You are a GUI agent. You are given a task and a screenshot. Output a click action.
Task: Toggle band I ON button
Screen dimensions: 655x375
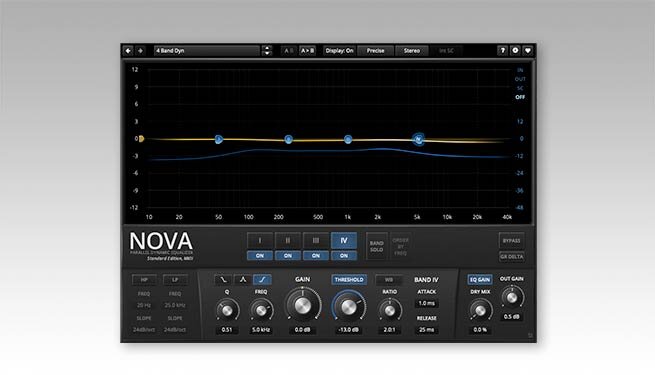pos(260,256)
